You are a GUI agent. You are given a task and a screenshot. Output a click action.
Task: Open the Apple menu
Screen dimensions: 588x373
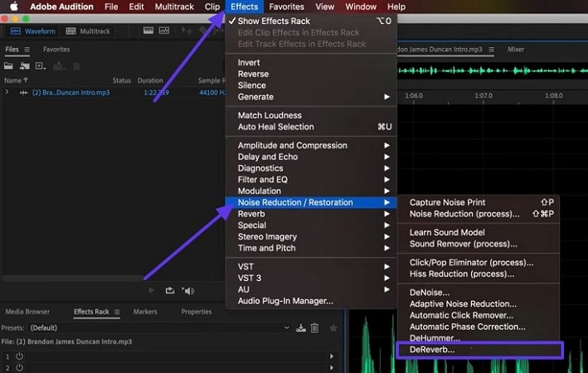[x=14, y=7]
